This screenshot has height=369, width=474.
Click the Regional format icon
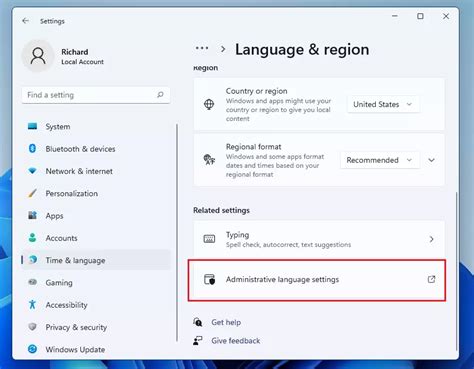click(x=209, y=160)
